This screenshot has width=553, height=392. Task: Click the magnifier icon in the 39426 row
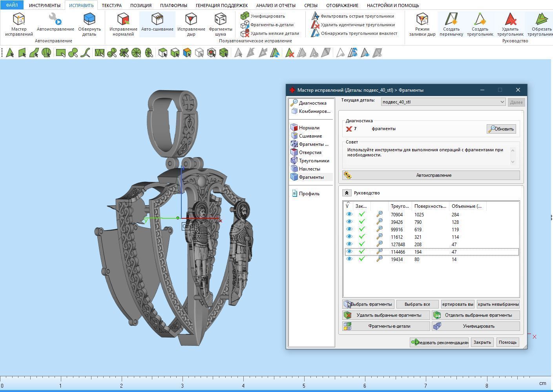point(379,222)
